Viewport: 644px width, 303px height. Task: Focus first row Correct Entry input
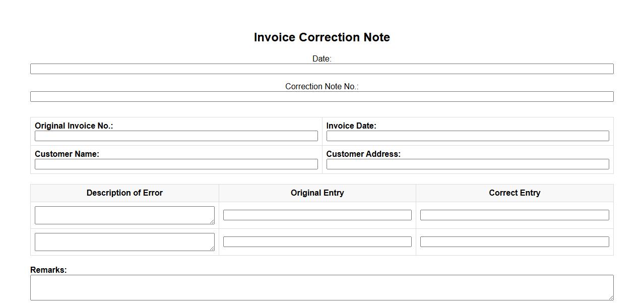[x=514, y=215]
